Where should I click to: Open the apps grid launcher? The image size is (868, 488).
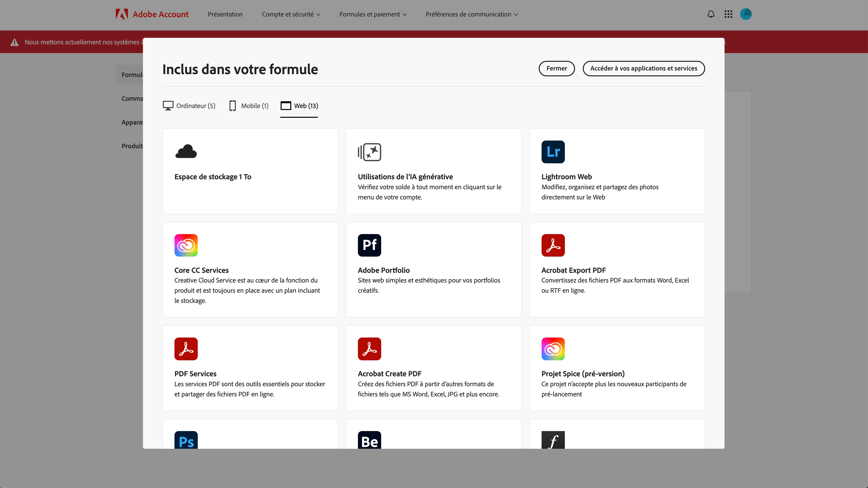coord(728,14)
